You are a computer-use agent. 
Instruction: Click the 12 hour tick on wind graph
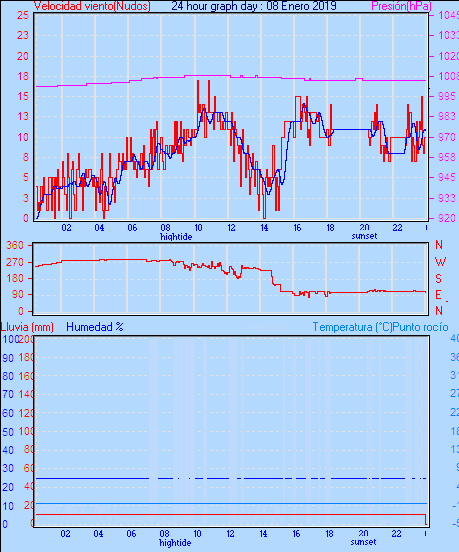(231, 228)
